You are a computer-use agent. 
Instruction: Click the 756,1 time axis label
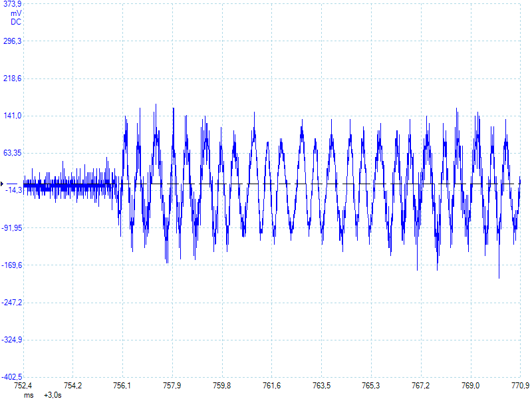click(x=122, y=386)
